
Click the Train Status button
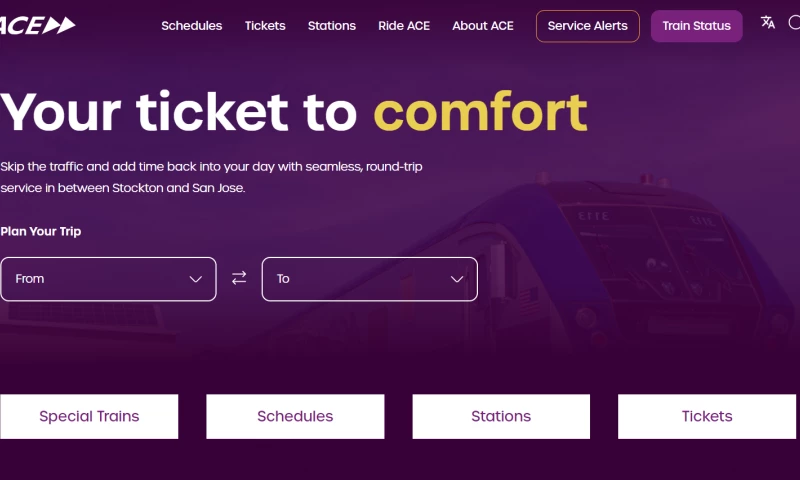coord(696,26)
